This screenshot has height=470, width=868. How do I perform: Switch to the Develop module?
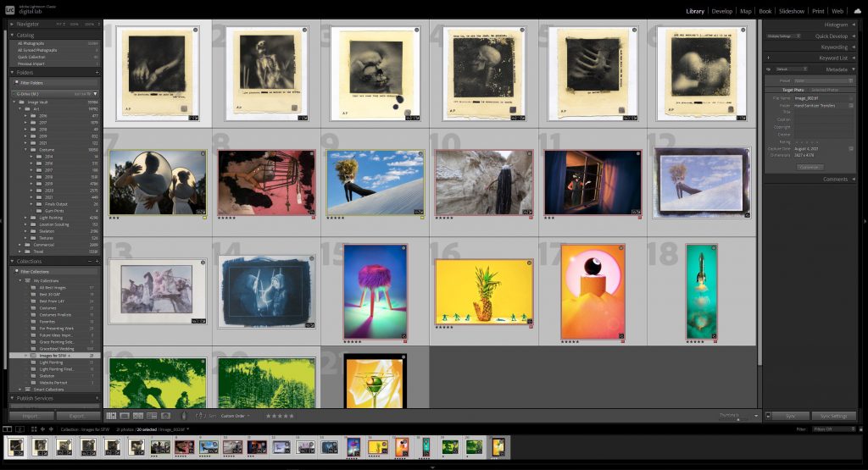click(722, 11)
